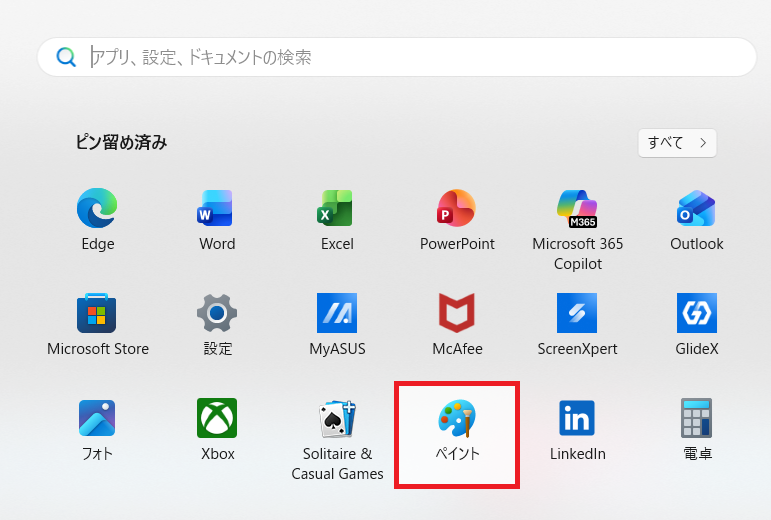The image size is (771, 520).
Task: Open Solitaire & Casual Games
Action: (337, 439)
